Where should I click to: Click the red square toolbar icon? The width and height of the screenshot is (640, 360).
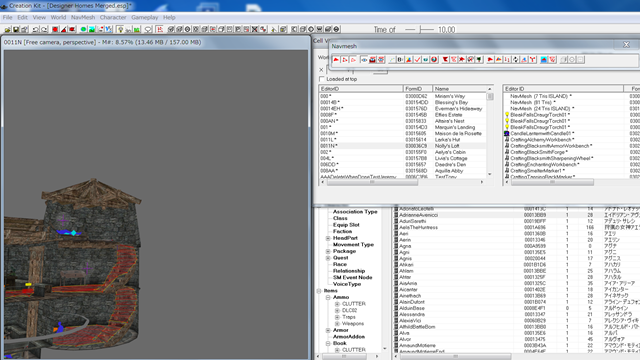coord(55,29)
